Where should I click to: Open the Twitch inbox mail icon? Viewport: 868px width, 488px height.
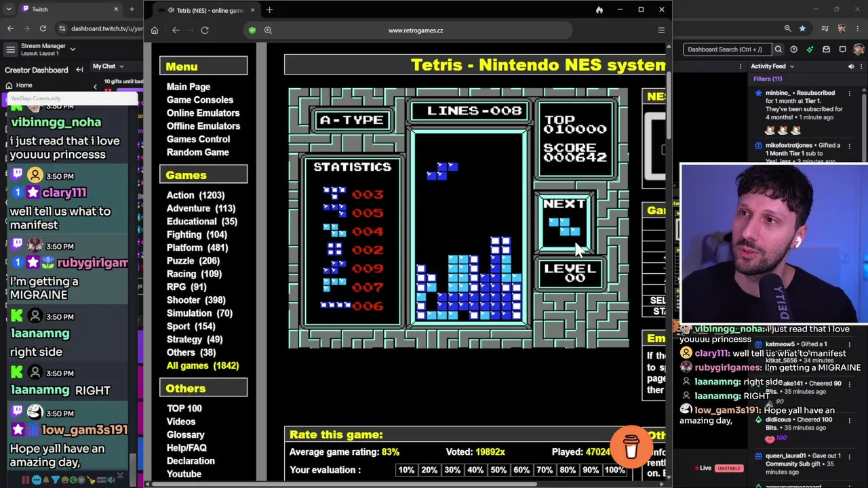(826, 49)
